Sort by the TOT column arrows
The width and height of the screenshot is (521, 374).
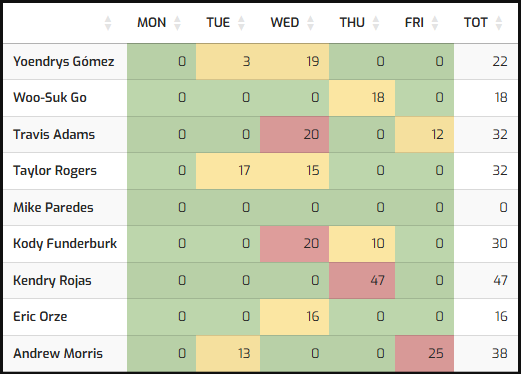[x=499, y=23]
